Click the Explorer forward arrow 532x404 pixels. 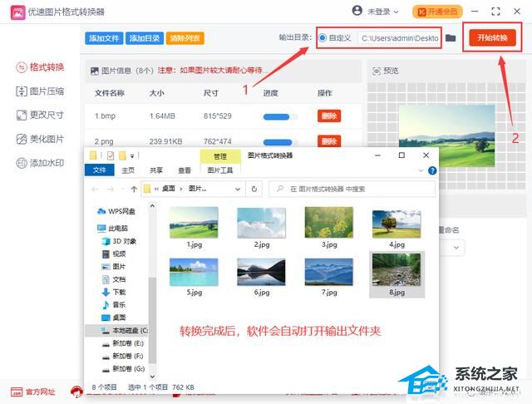click(111, 189)
